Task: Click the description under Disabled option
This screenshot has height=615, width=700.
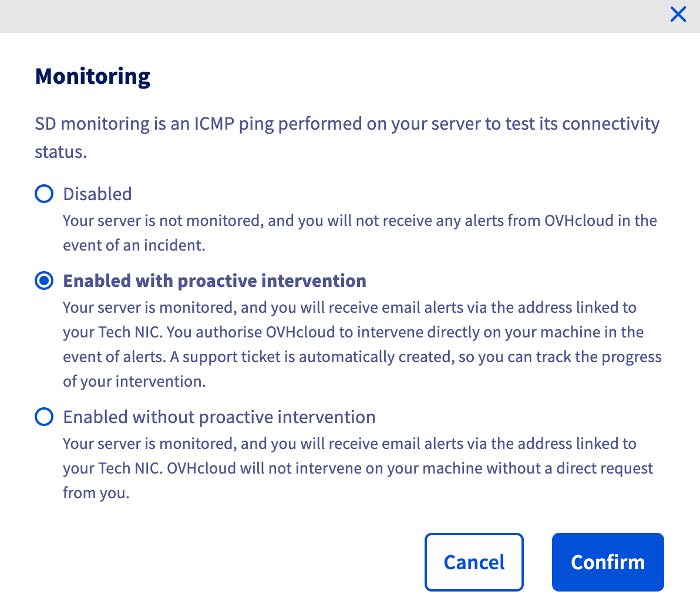Action: (x=358, y=232)
